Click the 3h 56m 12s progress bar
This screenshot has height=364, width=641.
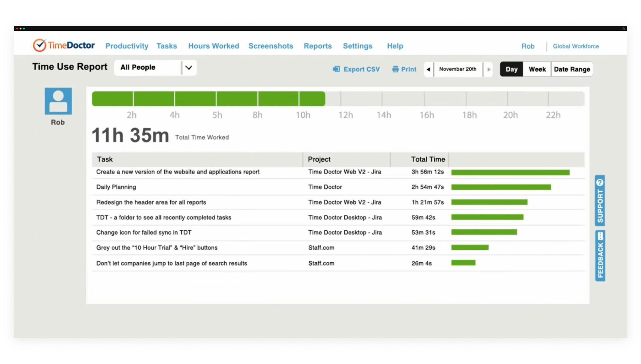[x=510, y=172]
